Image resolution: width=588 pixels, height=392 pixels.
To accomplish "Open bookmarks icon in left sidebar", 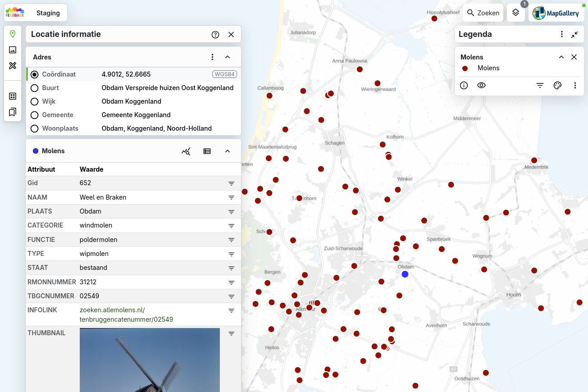I will 13,112.
